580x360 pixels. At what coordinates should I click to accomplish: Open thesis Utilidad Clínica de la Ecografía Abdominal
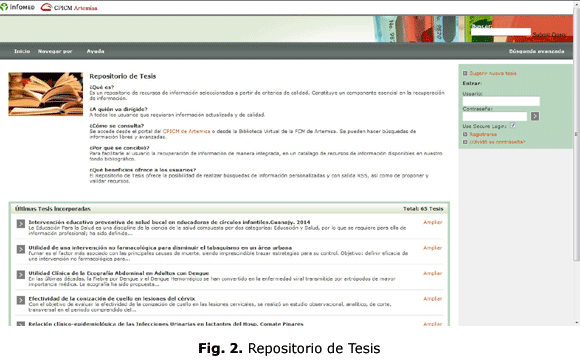tap(119, 273)
